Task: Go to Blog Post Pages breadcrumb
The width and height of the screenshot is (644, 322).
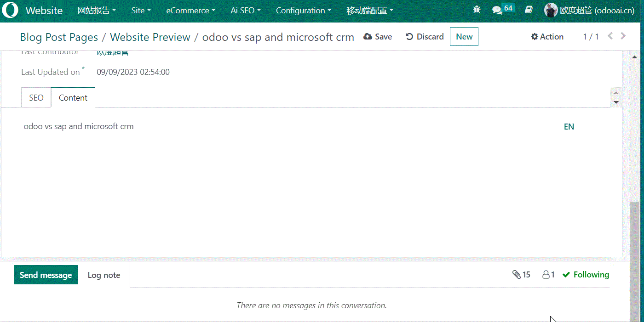Action: [59, 37]
